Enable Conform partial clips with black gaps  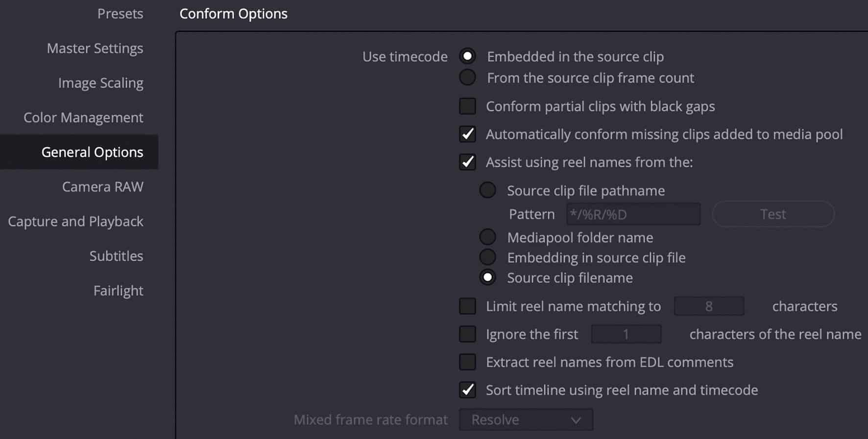467,106
